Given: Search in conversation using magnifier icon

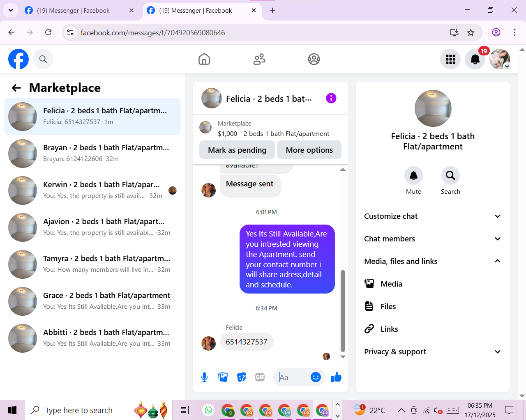Looking at the screenshot, I should pos(450,176).
